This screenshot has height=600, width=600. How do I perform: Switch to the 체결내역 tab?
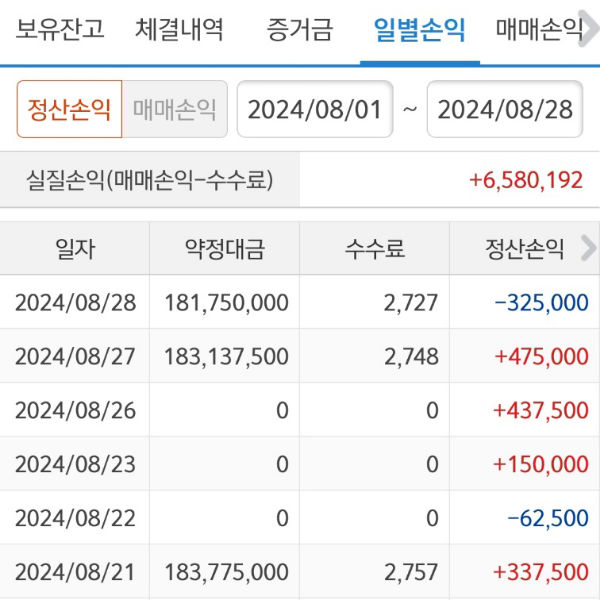[x=180, y=29]
